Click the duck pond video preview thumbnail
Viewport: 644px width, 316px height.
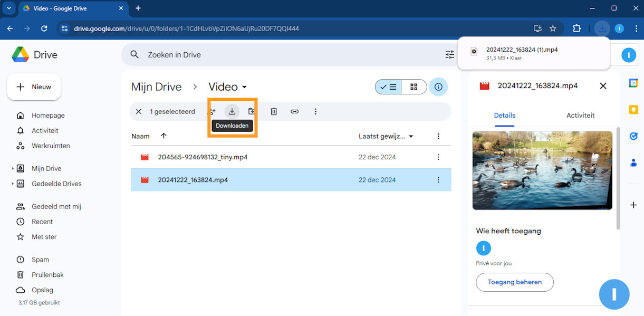(x=543, y=170)
